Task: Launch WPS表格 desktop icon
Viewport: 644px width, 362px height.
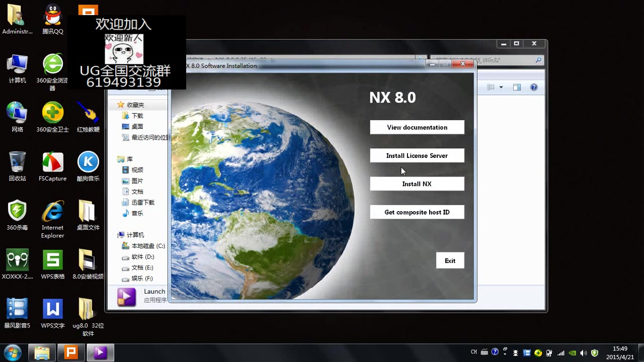Action: point(53,264)
